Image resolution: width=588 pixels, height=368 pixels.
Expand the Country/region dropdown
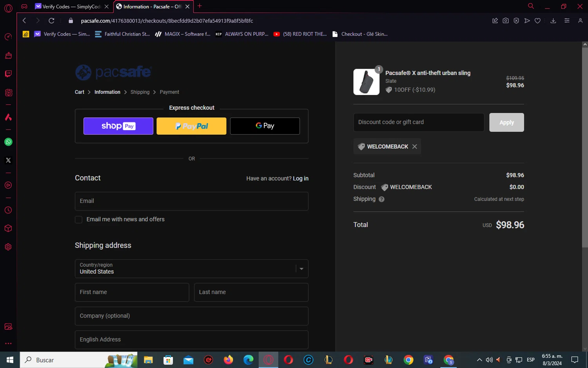pyautogui.click(x=192, y=269)
